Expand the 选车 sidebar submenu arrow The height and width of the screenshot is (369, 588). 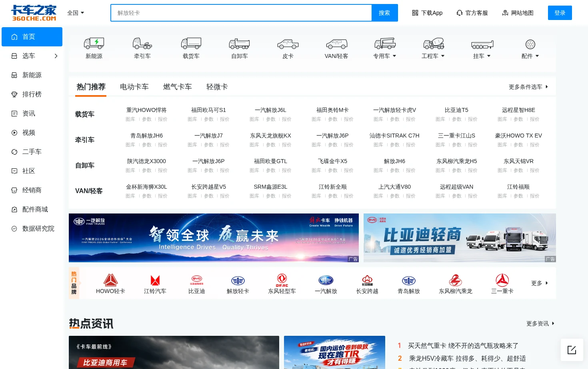tap(56, 56)
